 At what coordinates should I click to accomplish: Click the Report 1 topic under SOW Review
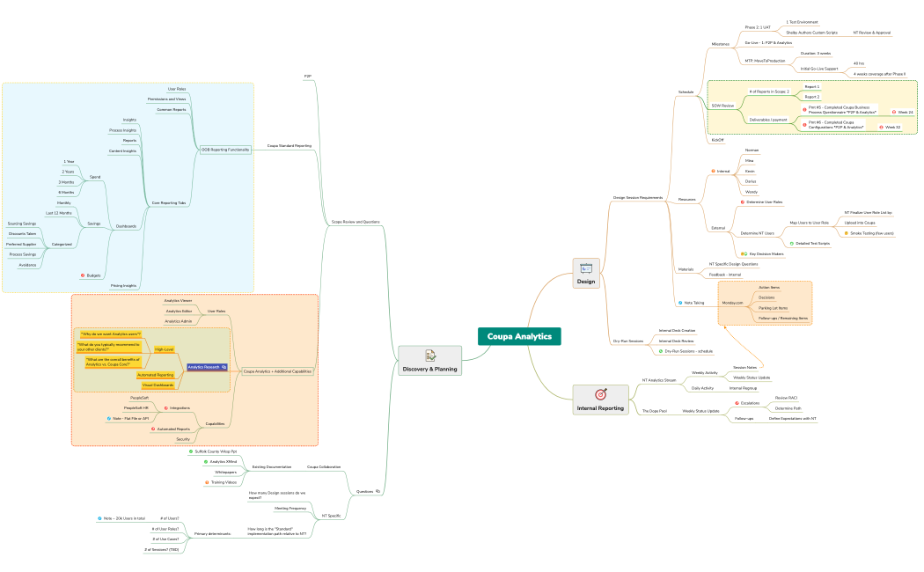tap(810, 86)
